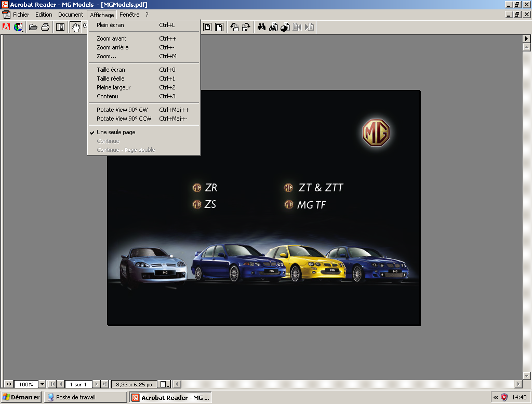This screenshot has width=532, height=404.
Task: Select the Hand tool
Action: click(75, 27)
